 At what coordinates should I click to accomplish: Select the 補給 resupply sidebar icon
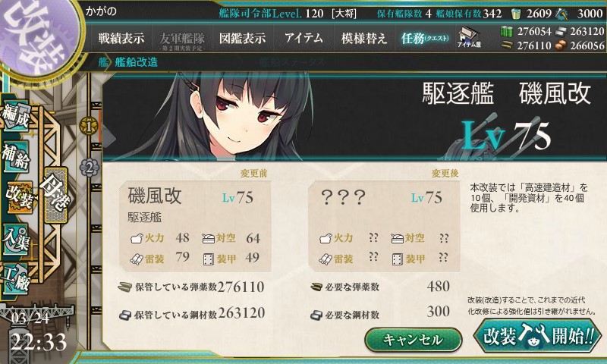[x=16, y=155]
